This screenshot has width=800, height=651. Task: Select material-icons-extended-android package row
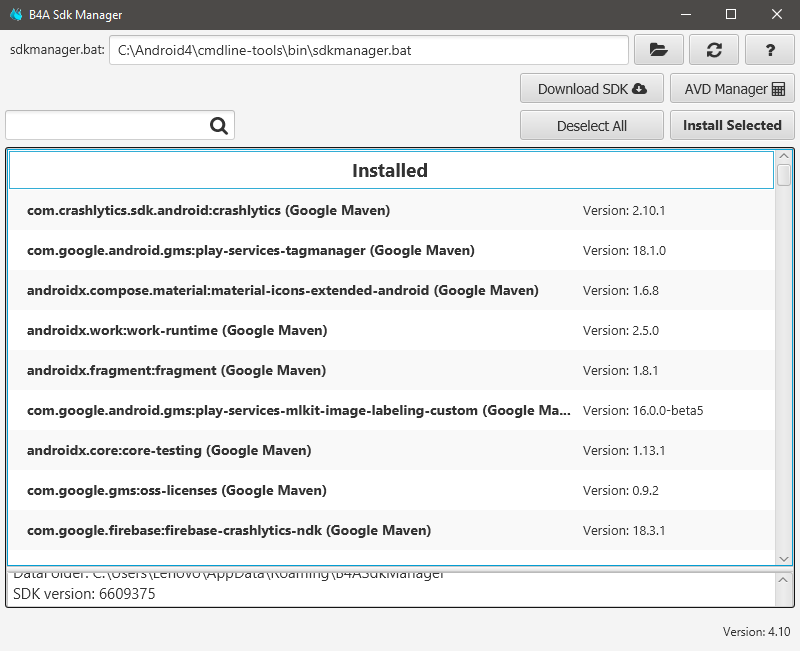pos(391,290)
